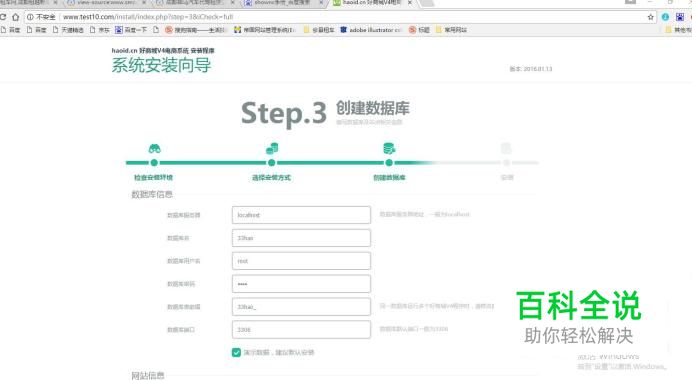
Task: Click the 创建数据库 database step icon
Action: (389, 148)
